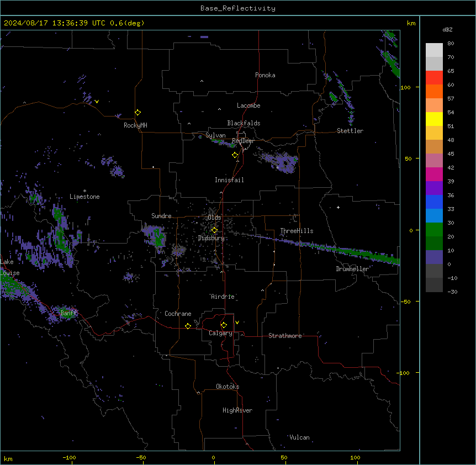Click the yellow diamond marker above Calgary label
The width and height of the screenshot is (476, 465).
[x=224, y=325]
